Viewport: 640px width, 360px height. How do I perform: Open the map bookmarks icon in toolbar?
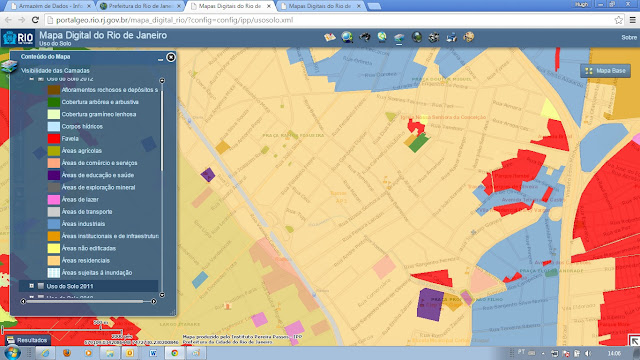coord(330,38)
